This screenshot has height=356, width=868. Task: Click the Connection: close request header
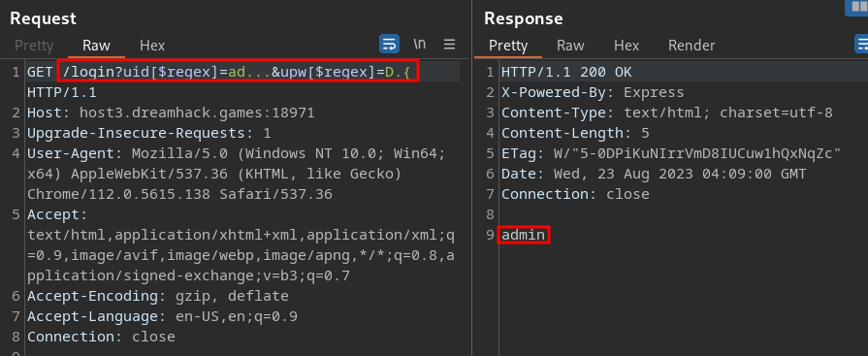click(101, 337)
